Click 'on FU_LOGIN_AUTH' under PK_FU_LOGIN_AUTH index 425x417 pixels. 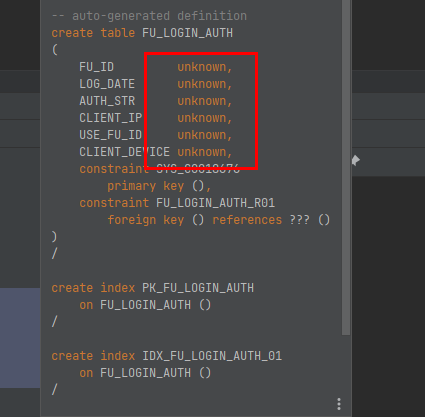[x=135, y=305]
